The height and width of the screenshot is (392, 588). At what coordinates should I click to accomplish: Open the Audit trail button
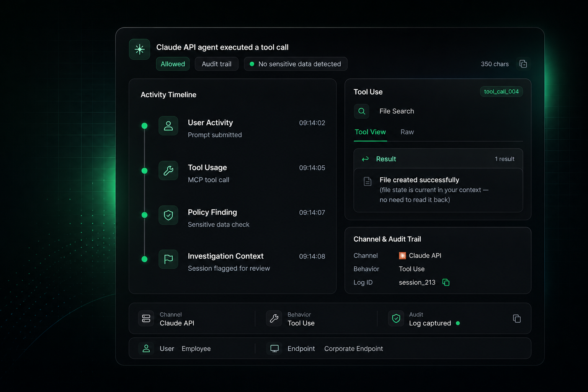tap(217, 64)
